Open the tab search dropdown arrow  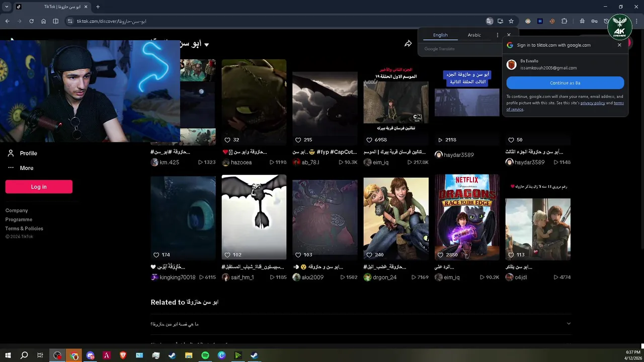point(7,7)
